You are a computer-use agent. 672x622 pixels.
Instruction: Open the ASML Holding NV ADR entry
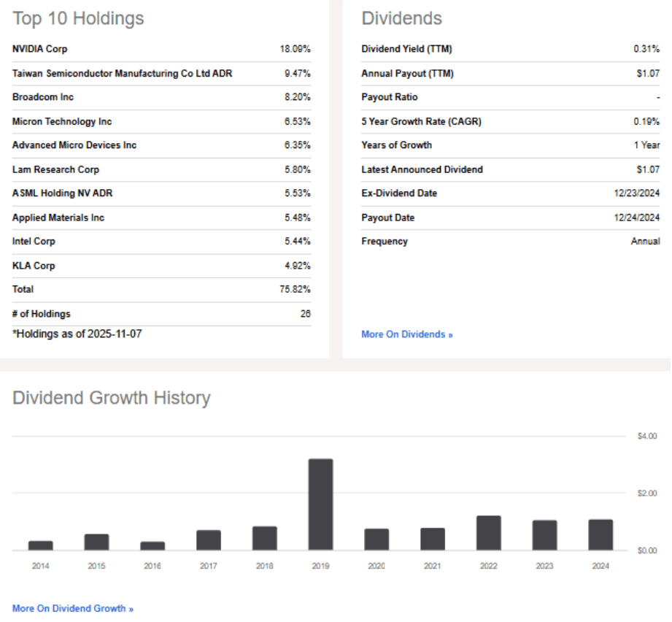pos(62,193)
